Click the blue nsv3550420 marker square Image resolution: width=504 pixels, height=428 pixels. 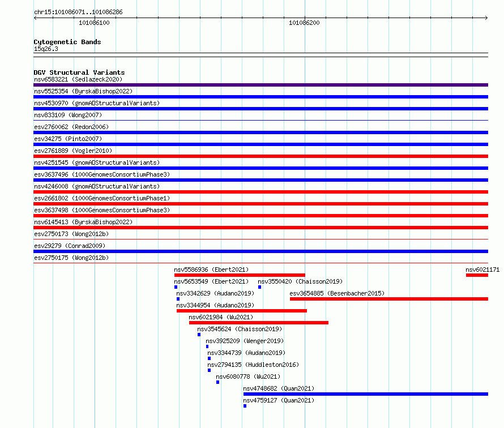coord(260,287)
